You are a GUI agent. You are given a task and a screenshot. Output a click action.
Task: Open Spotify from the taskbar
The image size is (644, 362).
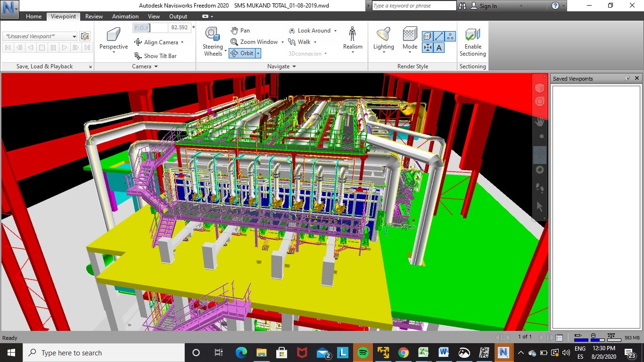tap(363, 353)
